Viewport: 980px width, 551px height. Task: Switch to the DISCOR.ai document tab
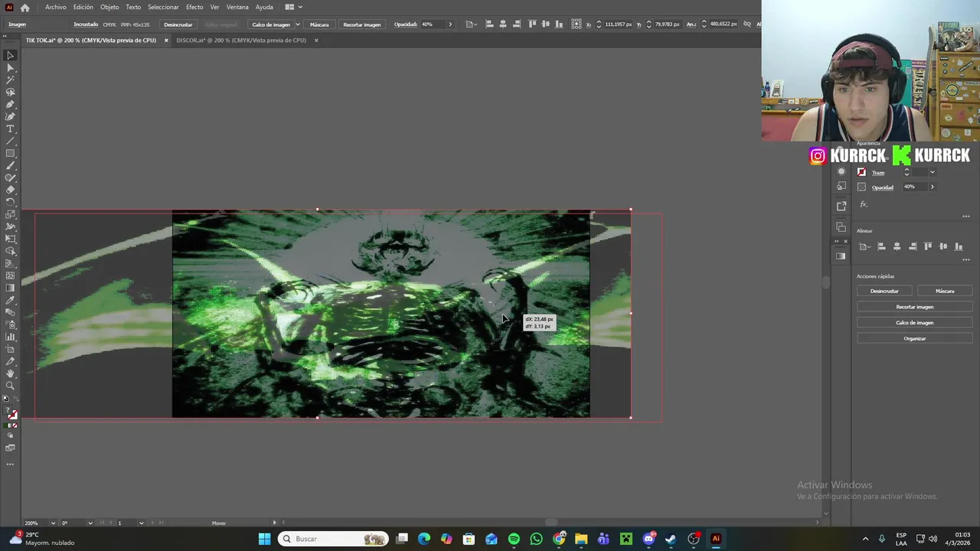point(241,40)
